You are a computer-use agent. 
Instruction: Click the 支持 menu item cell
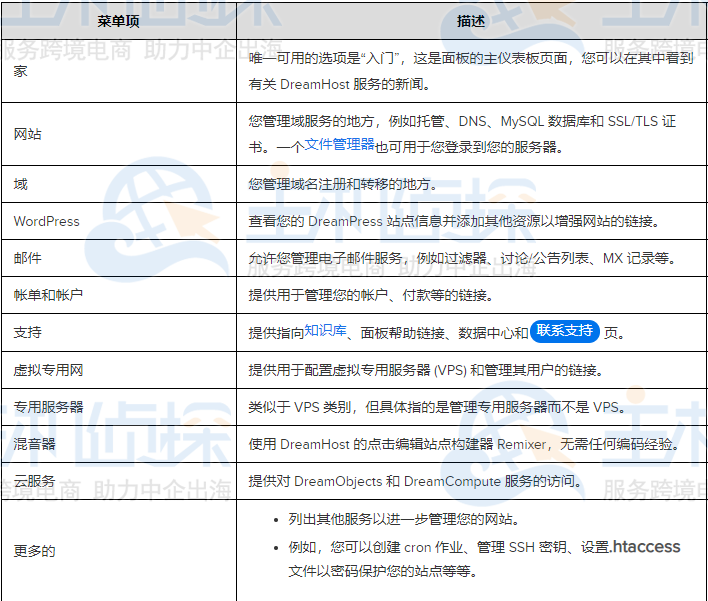coord(119,333)
